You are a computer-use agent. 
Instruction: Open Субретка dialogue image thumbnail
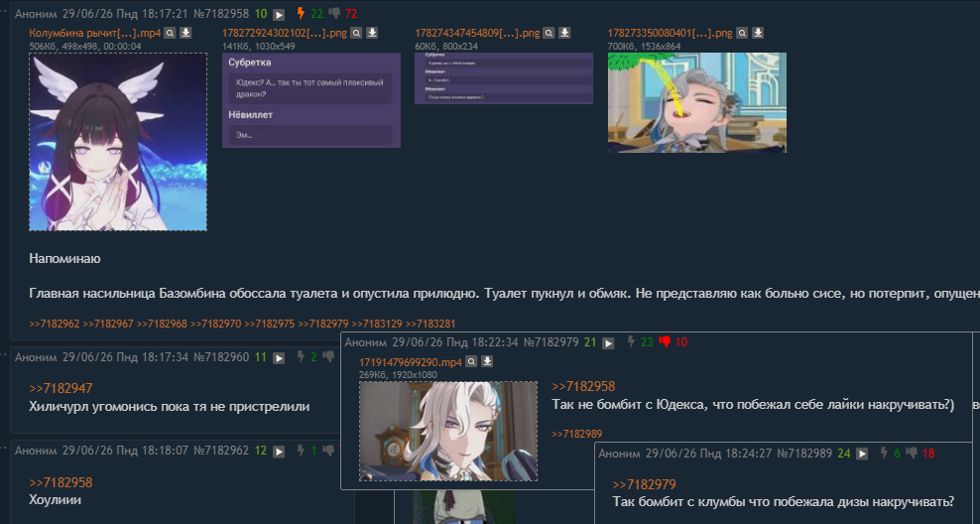pyautogui.click(x=311, y=100)
